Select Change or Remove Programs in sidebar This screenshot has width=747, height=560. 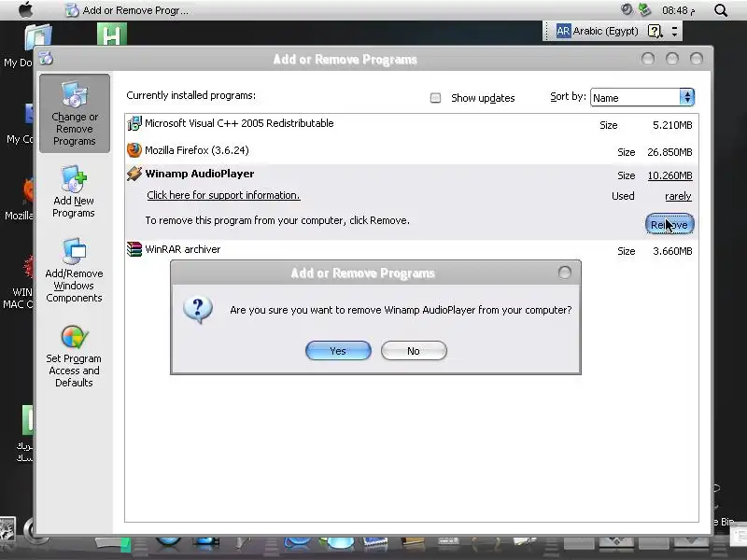75,113
